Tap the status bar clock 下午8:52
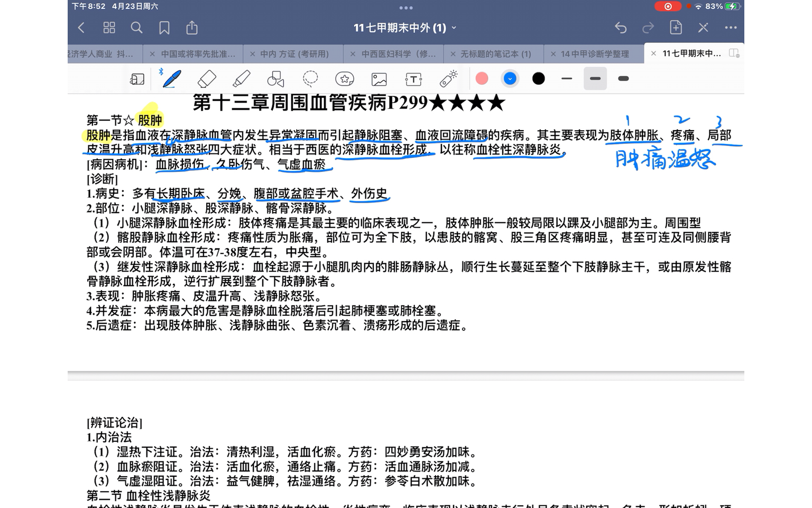812x508 pixels. [x=89, y=6]
